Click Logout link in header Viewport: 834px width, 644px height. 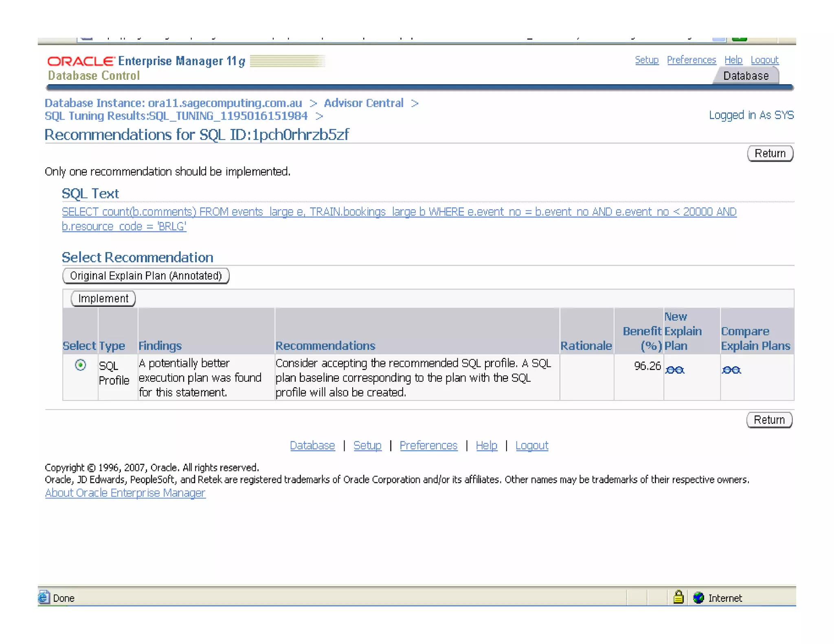click(x=764, y=60)
